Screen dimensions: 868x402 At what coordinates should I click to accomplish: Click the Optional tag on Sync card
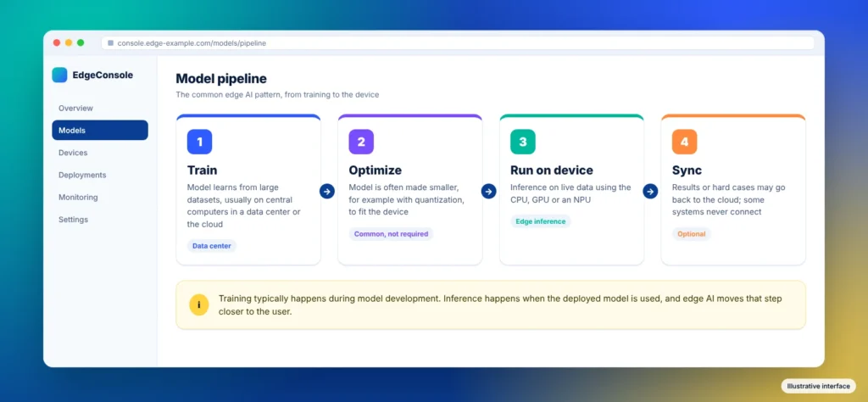point(692,234)
